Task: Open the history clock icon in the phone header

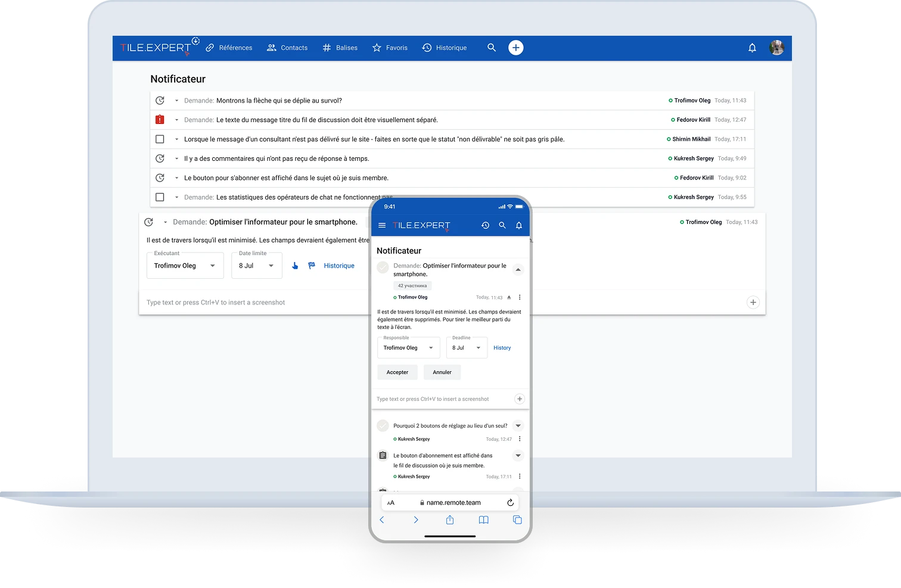Action: tap(486, 225)
